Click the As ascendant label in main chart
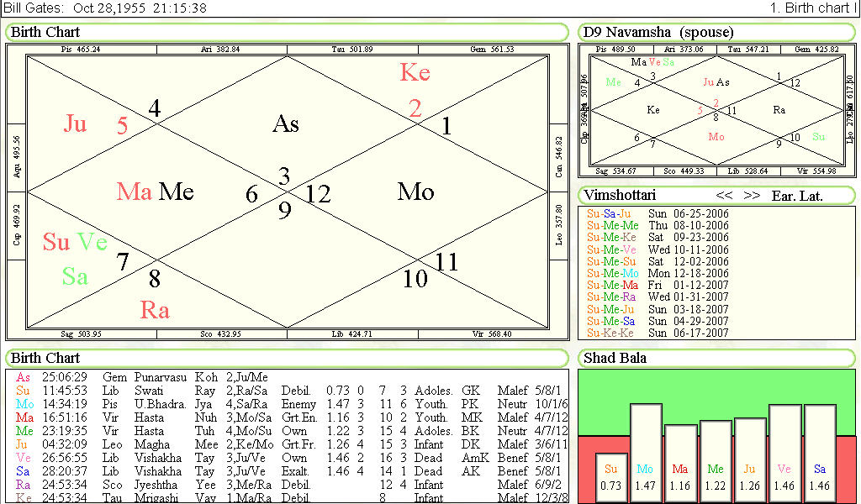 coord(286,124)
